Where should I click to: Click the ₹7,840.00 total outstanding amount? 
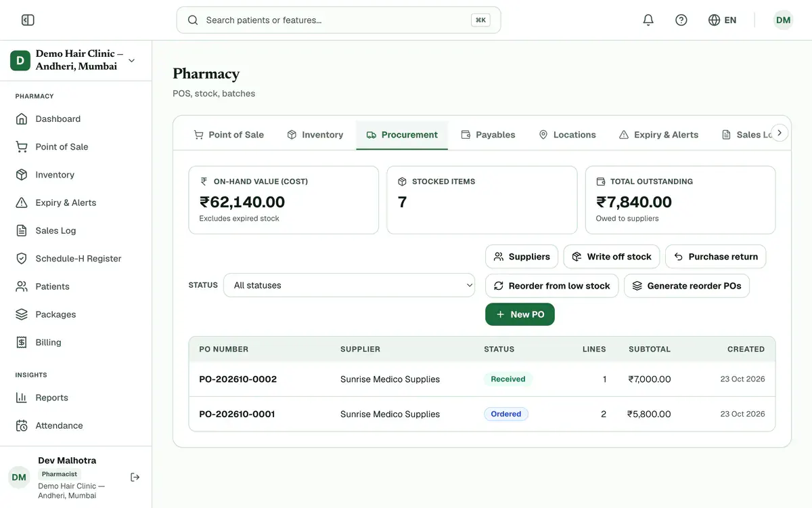click(634, 202)
